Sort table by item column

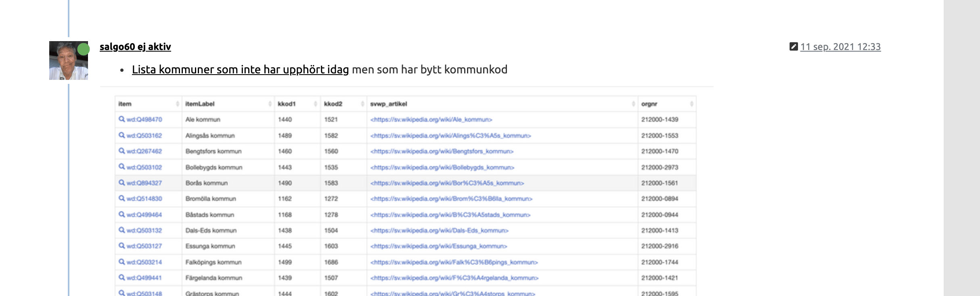(x=177, y=104)
